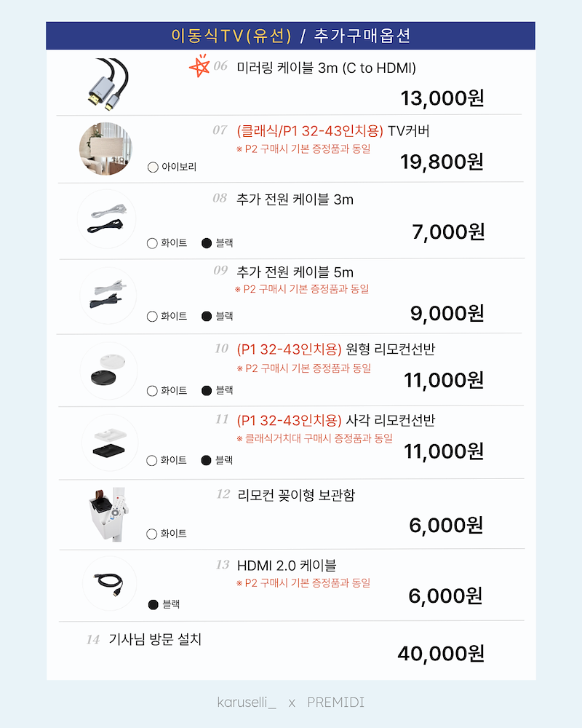The height and width of the screenshot is (728, 582).
Task: Pick 블랙 swatch for HDMI 2.0 cable
Action: coord(153,604)
